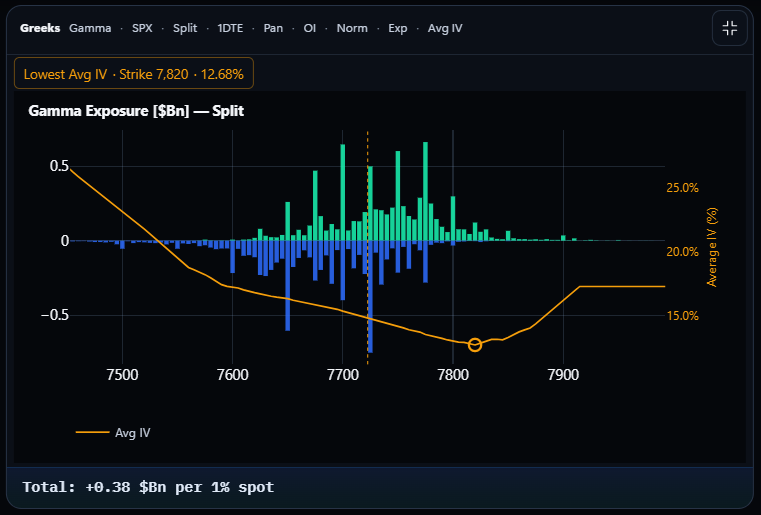Viewport: 761px width, 515px height.
Task: Click the blue negative bar near 7650
Action: (288, 285)
